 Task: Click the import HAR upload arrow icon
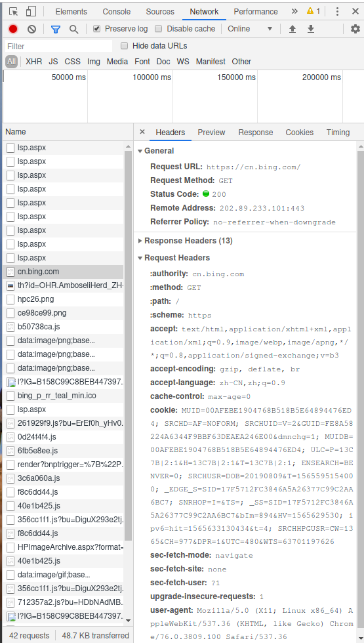pos(293,29)
